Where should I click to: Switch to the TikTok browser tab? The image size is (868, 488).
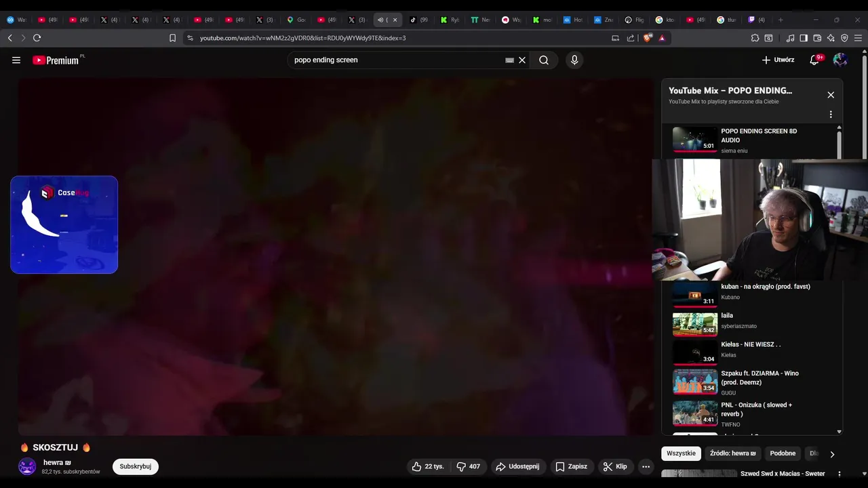(419, 20)
